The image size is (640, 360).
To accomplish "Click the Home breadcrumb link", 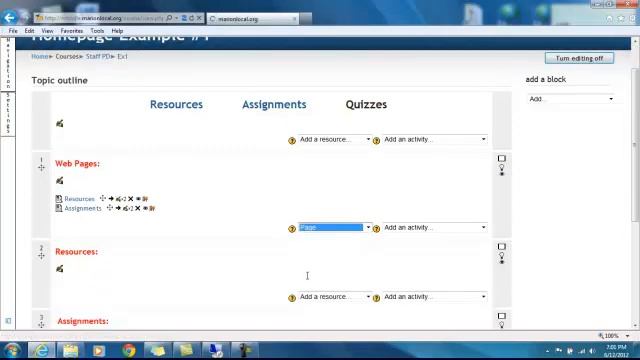I will (x=40, y=56).
